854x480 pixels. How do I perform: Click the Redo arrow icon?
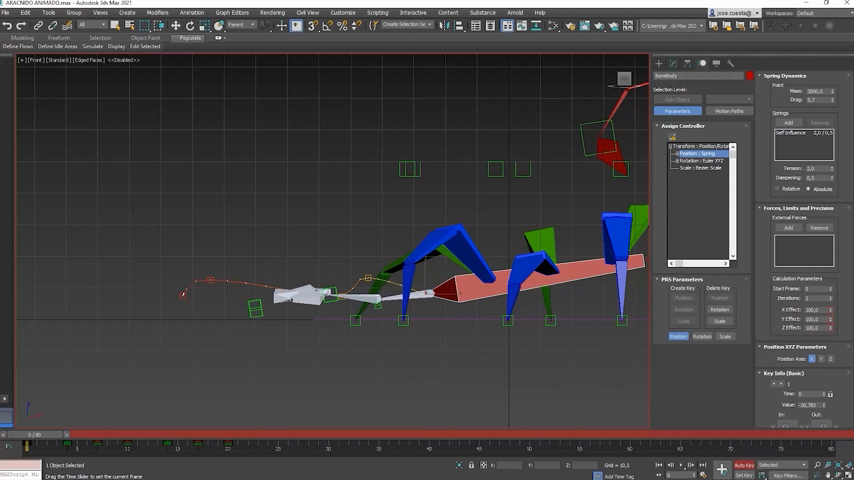[21, 26]
